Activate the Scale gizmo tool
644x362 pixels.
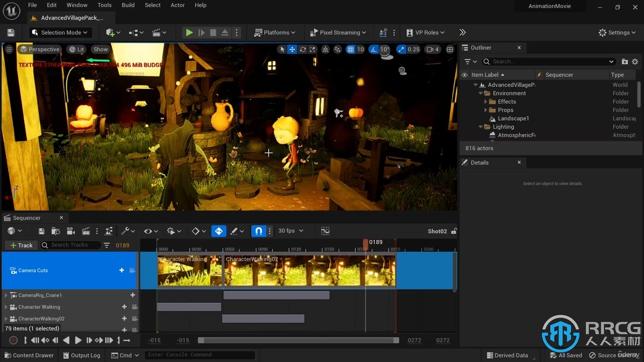pos(312,49)
